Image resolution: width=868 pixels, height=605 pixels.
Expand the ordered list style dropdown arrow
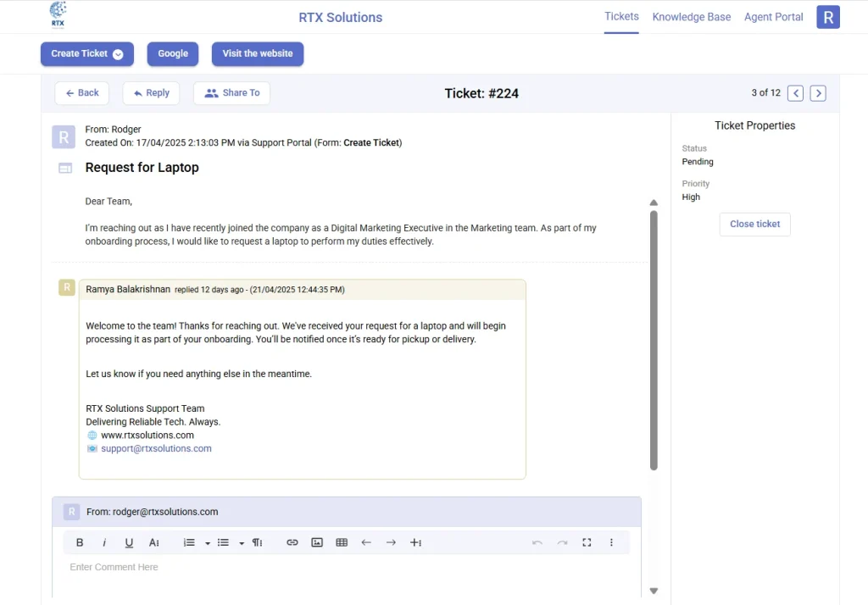point(208,543)
